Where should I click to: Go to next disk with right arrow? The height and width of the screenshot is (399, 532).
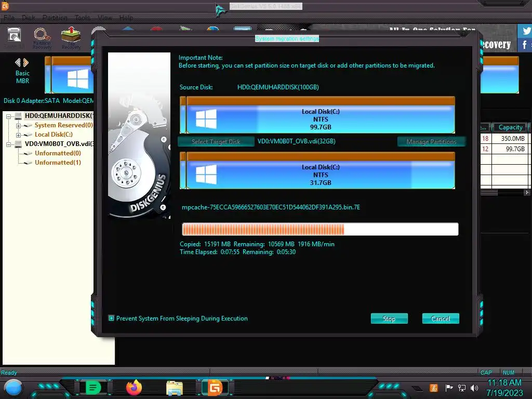coord(26,62)
